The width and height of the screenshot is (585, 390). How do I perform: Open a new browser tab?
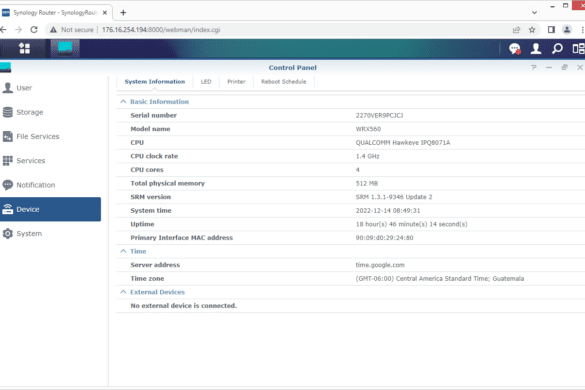(x=123, y=13)
